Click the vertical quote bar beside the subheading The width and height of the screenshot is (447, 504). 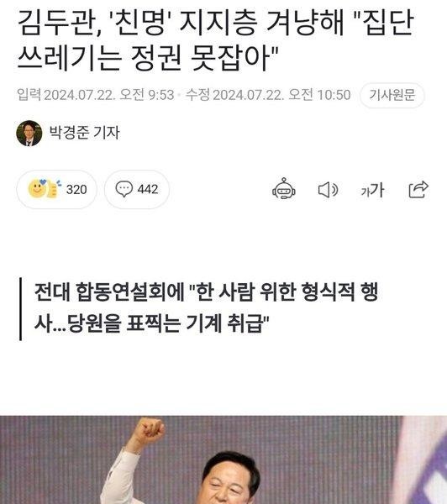(x=21, y=309)
